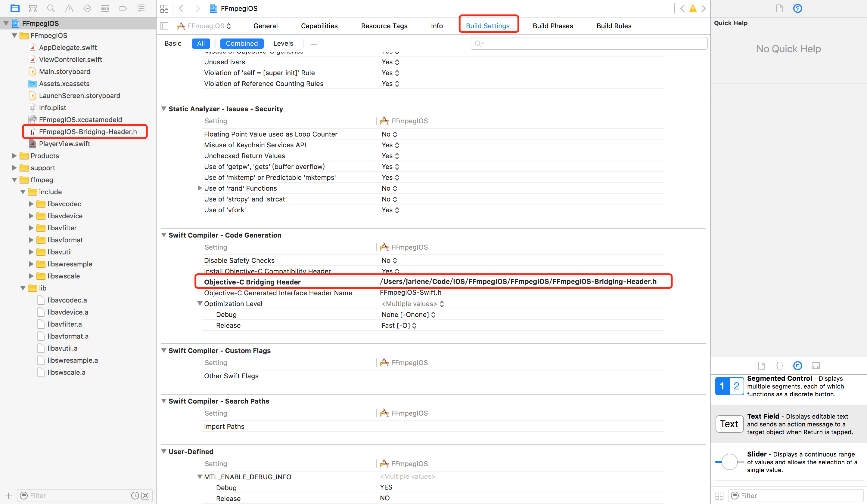The height and width of the screenshot is (504, 867).
Task: Click the Build Settings tab
Action: click(x=488, y=26)
